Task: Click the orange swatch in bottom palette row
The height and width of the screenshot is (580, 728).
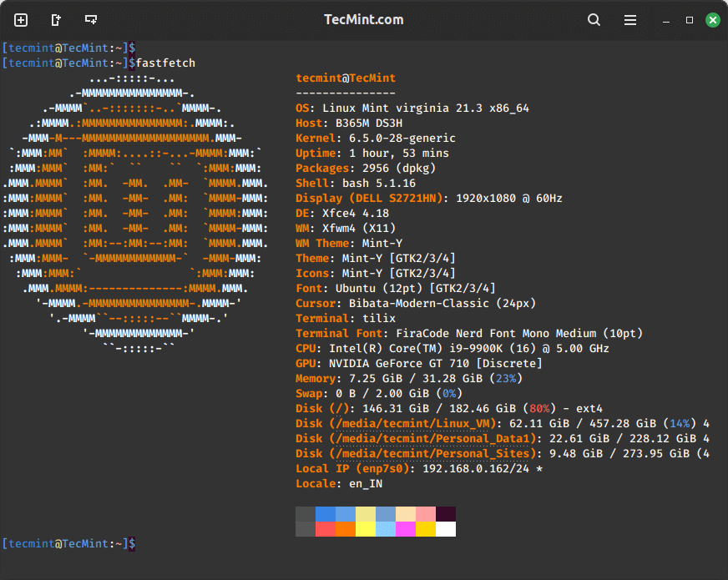Action: click(x=346, y=529)
